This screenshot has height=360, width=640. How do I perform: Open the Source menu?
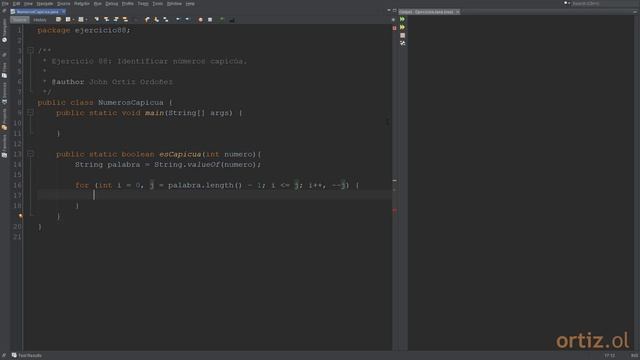63,4
